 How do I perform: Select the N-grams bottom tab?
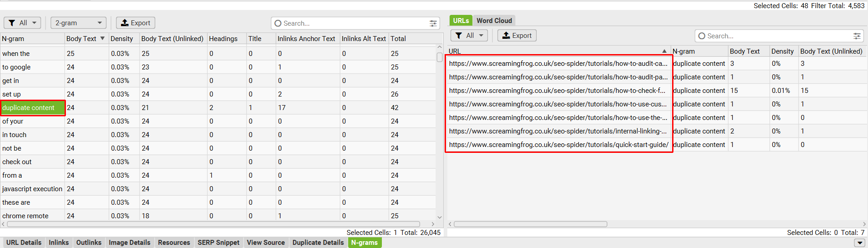tap(365, 243)
